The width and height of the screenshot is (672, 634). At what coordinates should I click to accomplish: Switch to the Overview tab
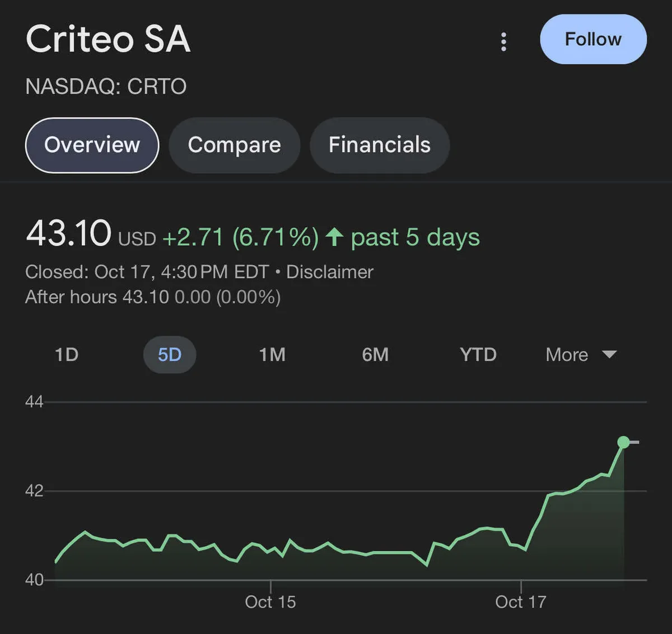click(92, 145)
